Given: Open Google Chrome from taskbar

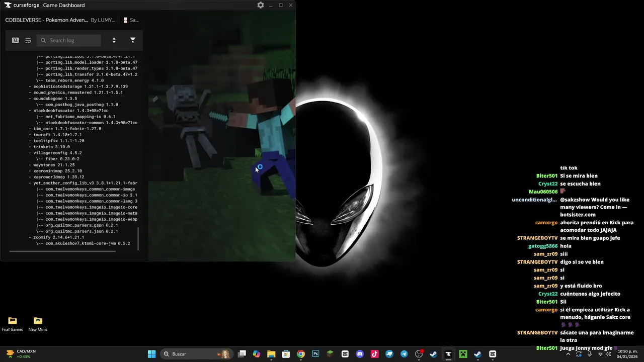Looking at the screenshot, I should click(x=300, y=354).
